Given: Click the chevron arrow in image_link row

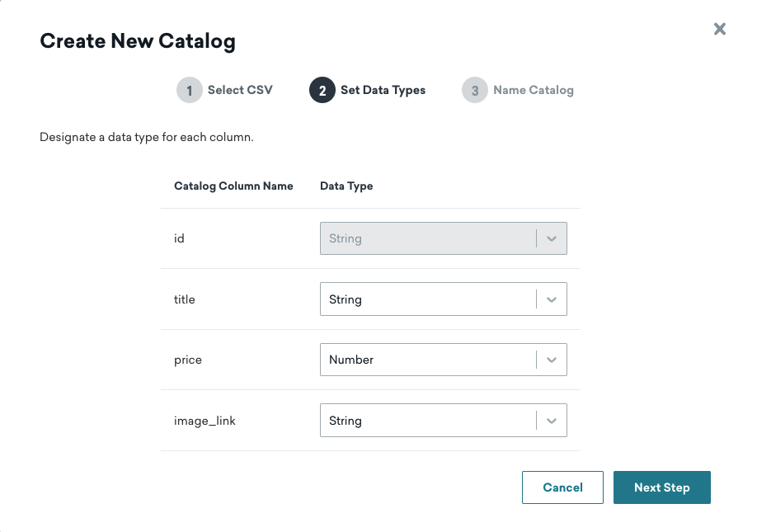Looking at the screenshot, I should (x=552, y=421).
